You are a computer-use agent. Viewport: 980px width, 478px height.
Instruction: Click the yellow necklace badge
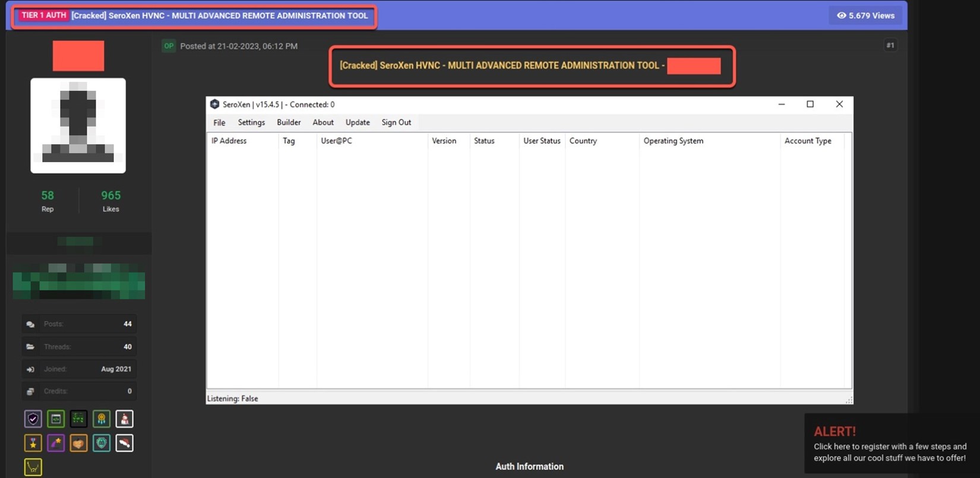[x=33, y=467]
